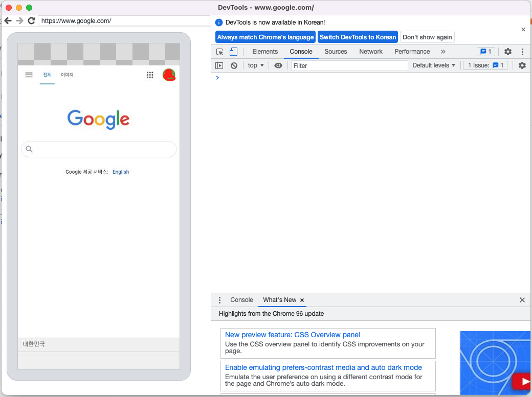Create a live expression with eye icon
This screenshot has width=532, height=397.
click(x=278, y=65)
